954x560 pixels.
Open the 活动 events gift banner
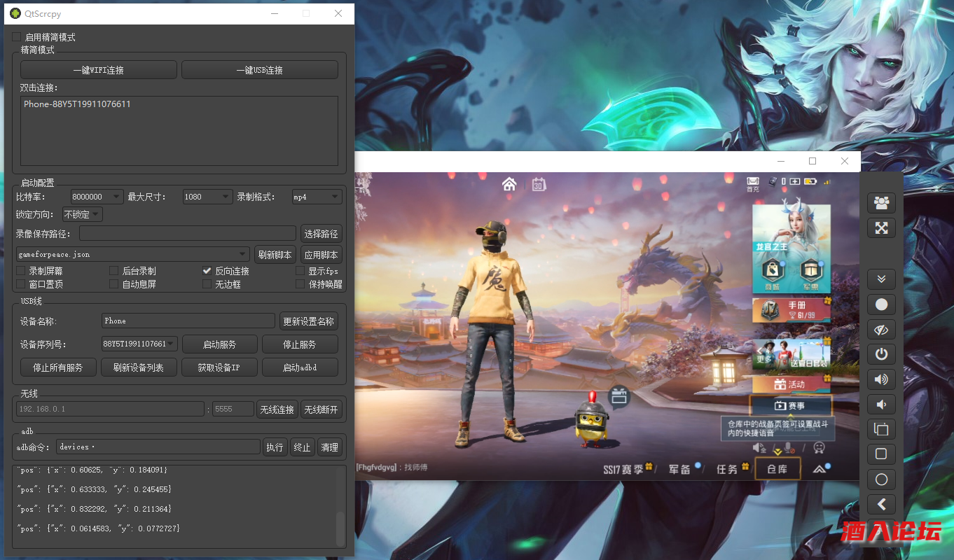[791, 384]
